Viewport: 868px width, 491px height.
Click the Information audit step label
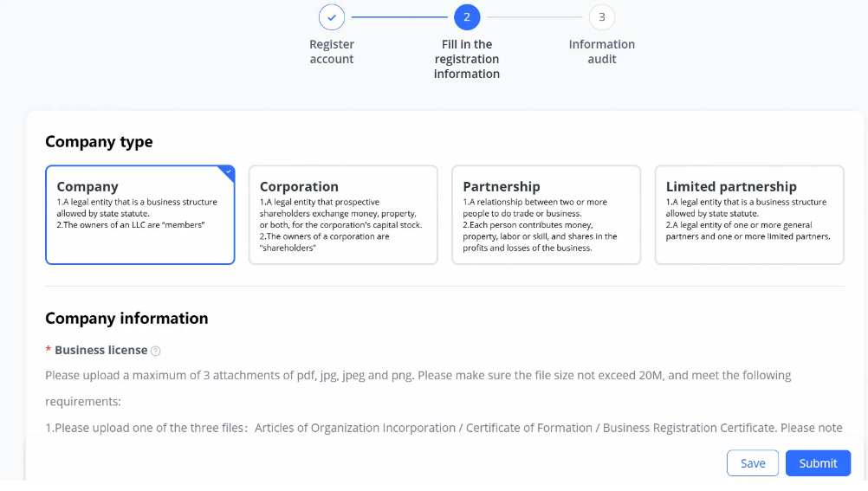[x=602, y=52]
